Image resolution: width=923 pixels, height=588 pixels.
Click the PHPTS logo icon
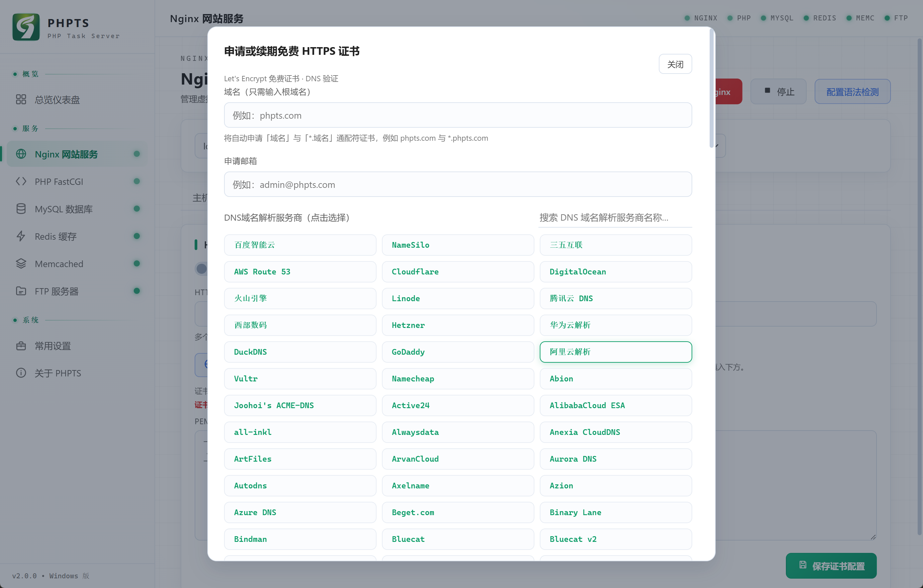[26, 27]
